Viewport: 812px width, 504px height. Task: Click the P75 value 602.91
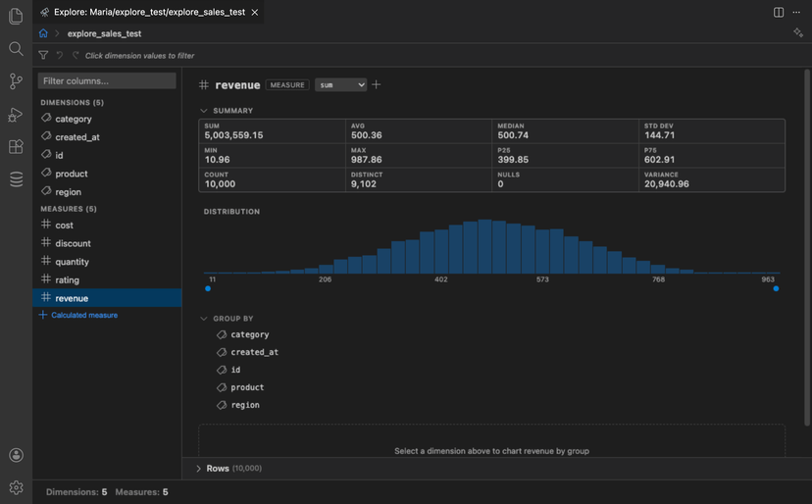click(x=659, y=160)
